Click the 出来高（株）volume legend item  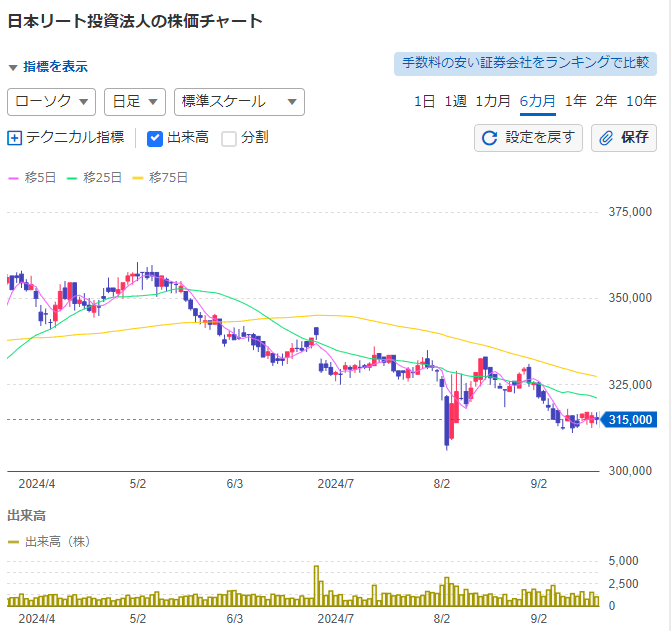[x=49, y=542]
